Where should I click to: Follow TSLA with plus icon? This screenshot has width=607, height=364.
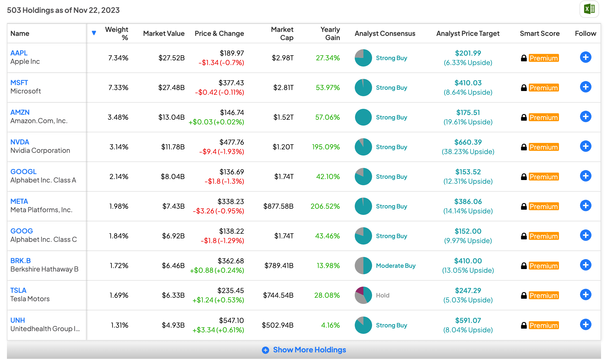(x=585, y=295)
